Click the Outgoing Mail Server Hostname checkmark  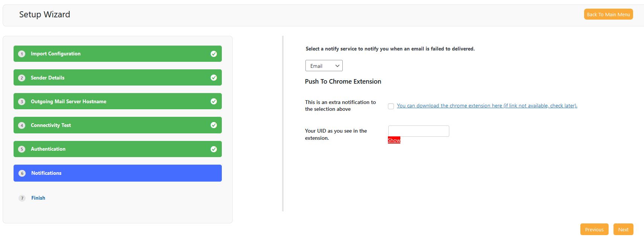[x=214, y=101]
